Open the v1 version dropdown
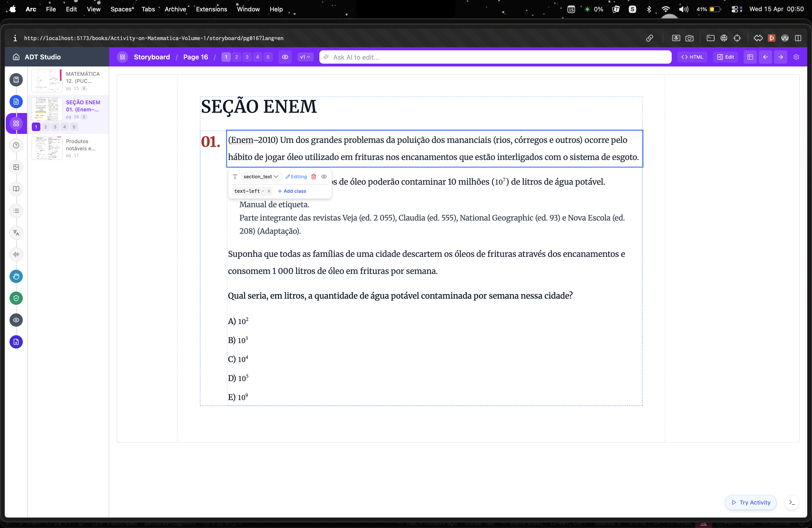Image resolution: width=812 pixels, height=528 pixels. [305, 57]
